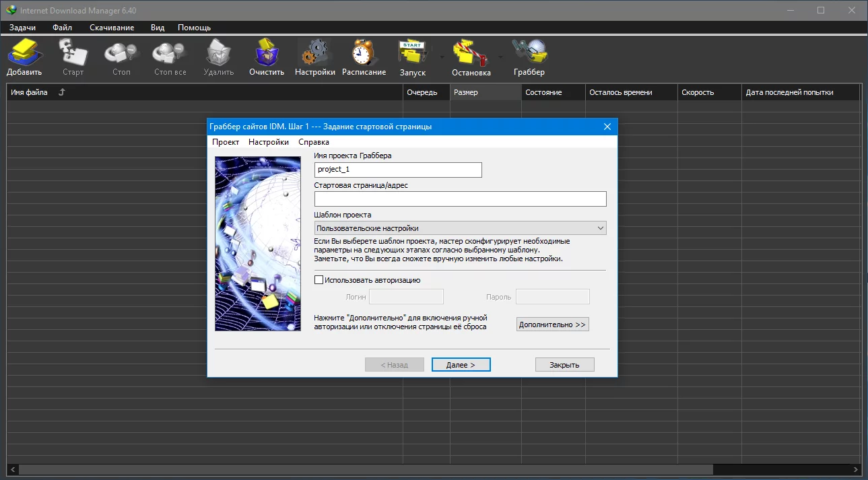Open the Проект menu in the grabber dialog
The height and width of the screenshot is (480, 868).
(x=226, y=142)
